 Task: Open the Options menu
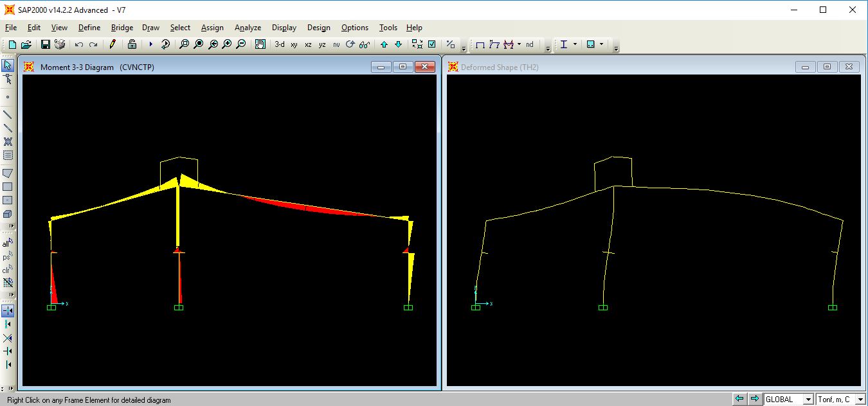[x=355, y=28]
